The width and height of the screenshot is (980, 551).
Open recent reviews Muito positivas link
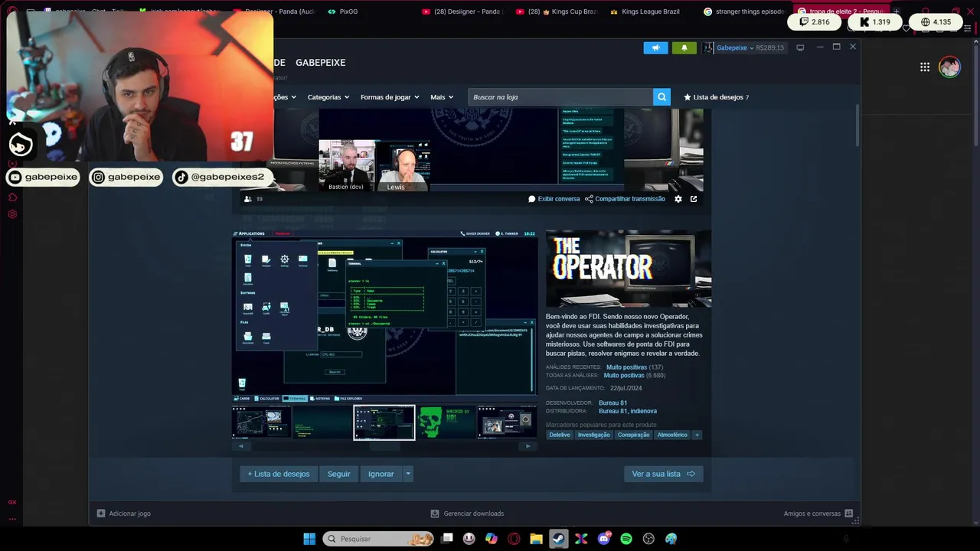(x=626, y=367)
